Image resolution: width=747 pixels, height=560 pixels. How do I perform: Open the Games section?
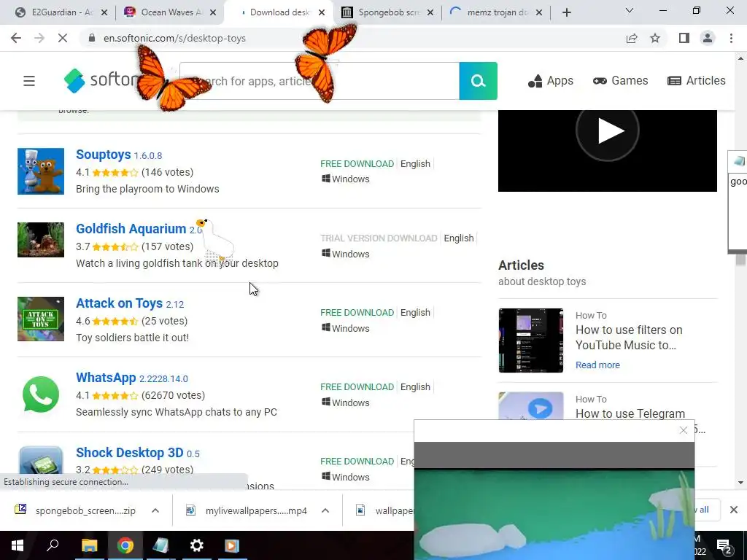click(x=620, y=81)
